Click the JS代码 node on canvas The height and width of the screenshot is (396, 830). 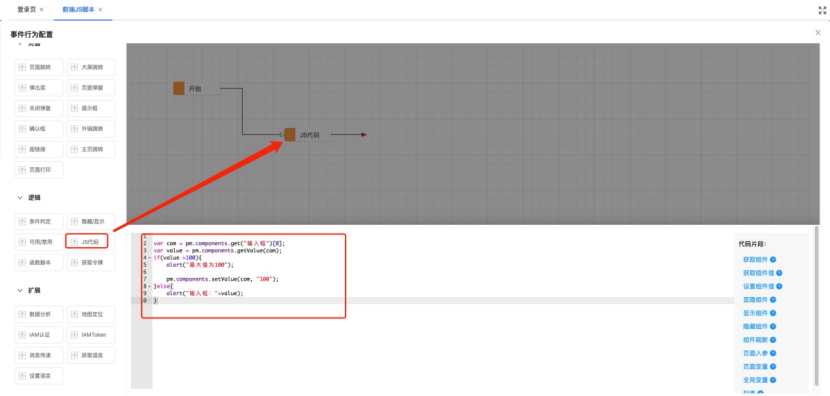[308, 134]
